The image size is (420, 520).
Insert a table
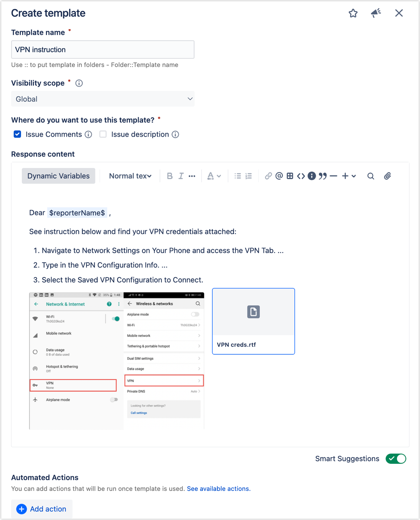(290, 176)
